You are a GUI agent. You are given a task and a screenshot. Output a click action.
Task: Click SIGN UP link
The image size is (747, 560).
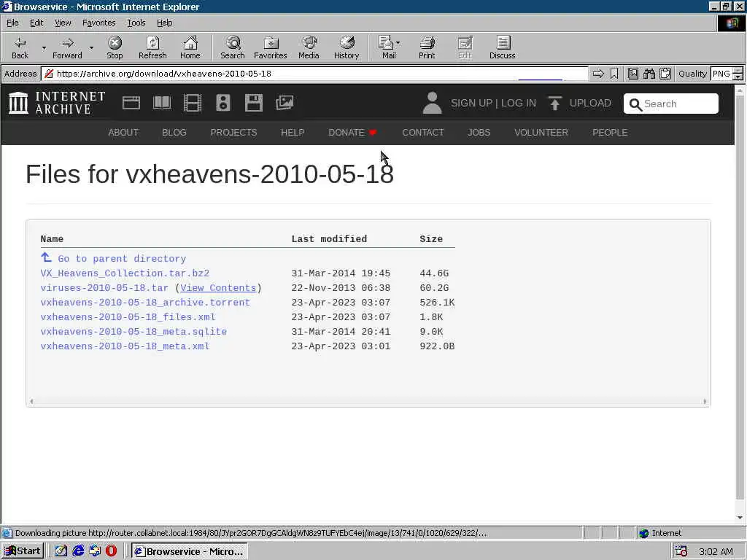point(472,104)
